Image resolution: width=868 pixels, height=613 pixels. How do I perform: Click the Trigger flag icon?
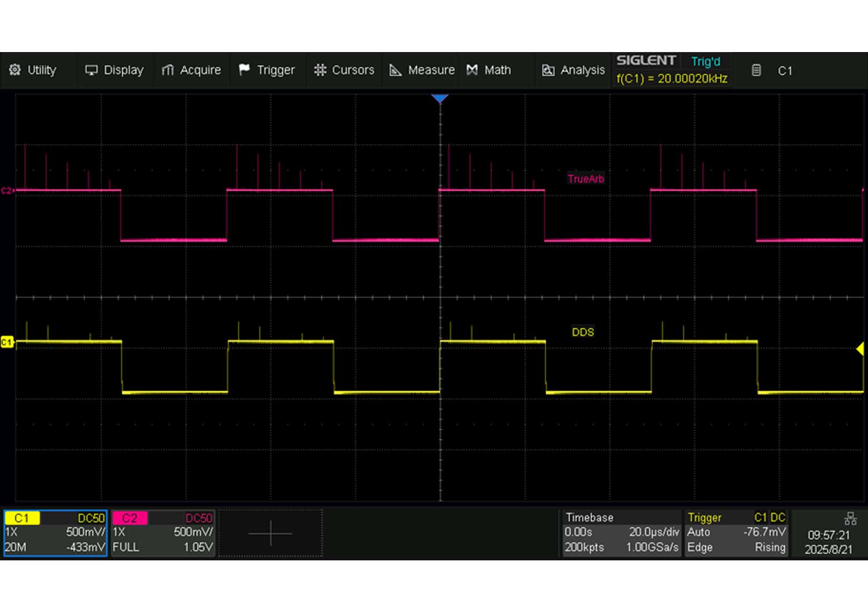(244, 70)
